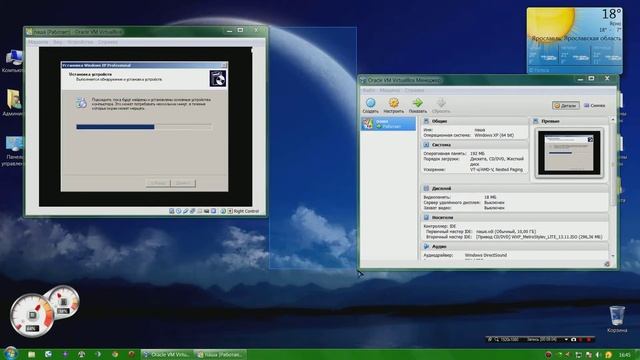Image resolution: width=640 pixels, height=360 pixels.
Task: Collapse the Система section header
Action: click(475, 145)
